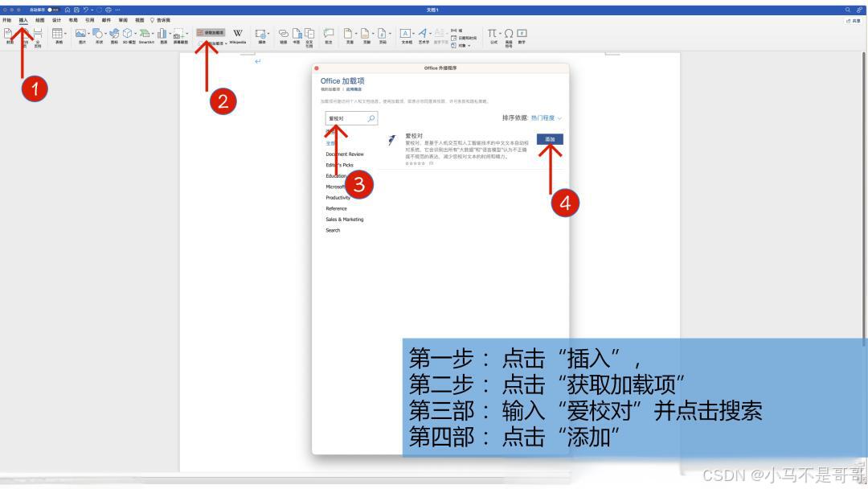Viewport: 868px width, 489px height.
Task: Expand the 页码 dropdown arrow
Action: (391, 34)
